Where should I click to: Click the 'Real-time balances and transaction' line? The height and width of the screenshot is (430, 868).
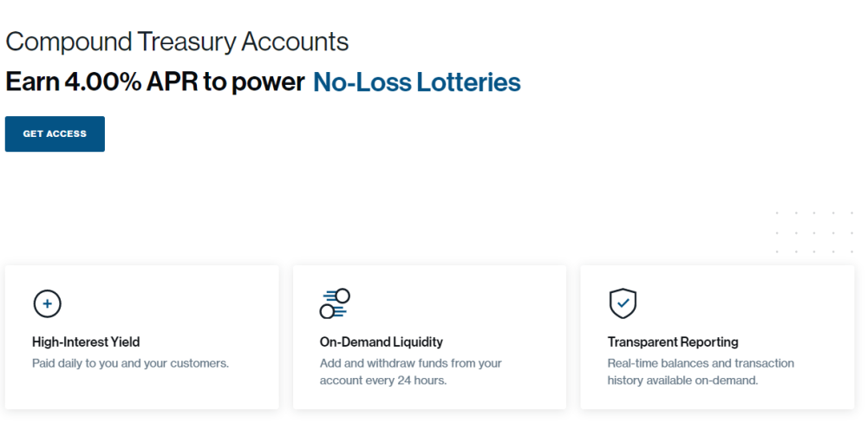point(701,363)
